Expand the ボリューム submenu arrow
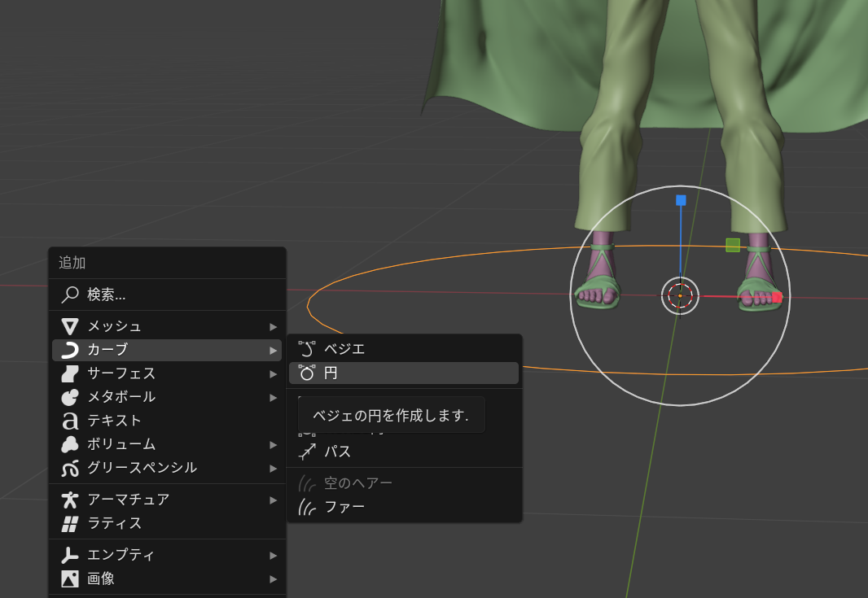 point(273,445)
